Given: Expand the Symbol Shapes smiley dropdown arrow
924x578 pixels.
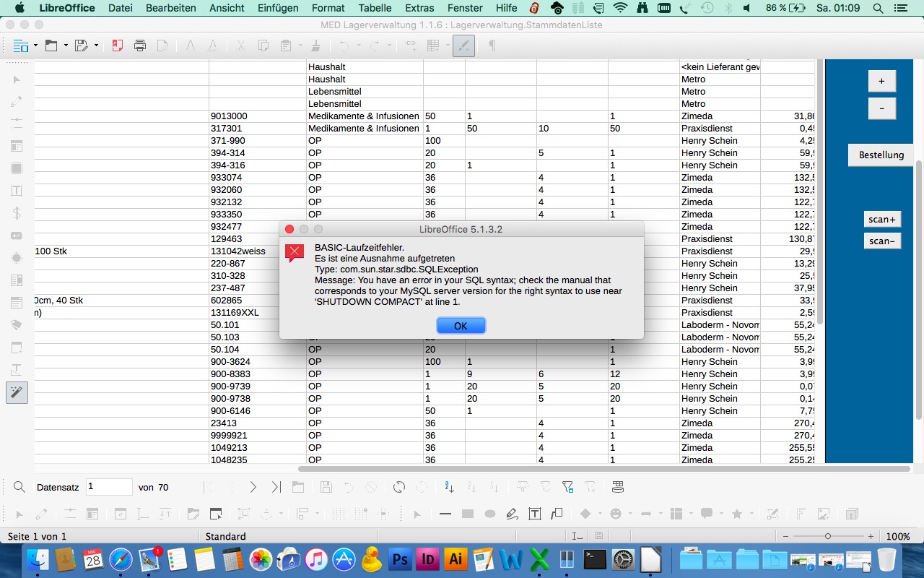Looking at the screenshot, I should click(630, 514).
